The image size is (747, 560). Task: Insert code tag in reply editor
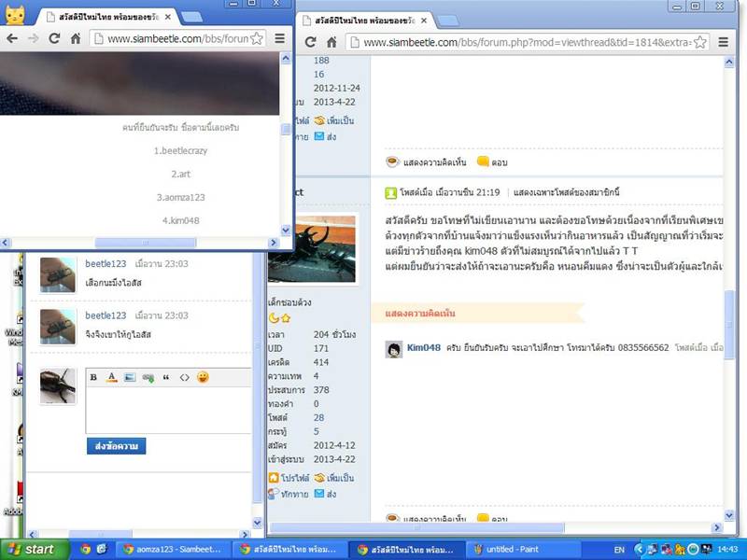click(184, 377)
